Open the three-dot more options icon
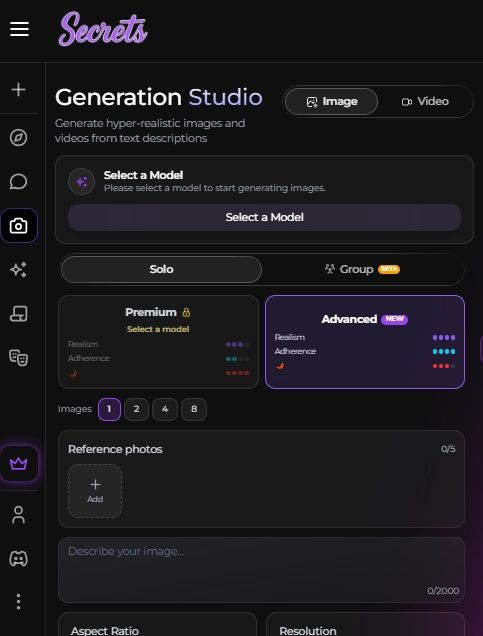The width and height of the screenshot is (483, 636). click(19, 602)
